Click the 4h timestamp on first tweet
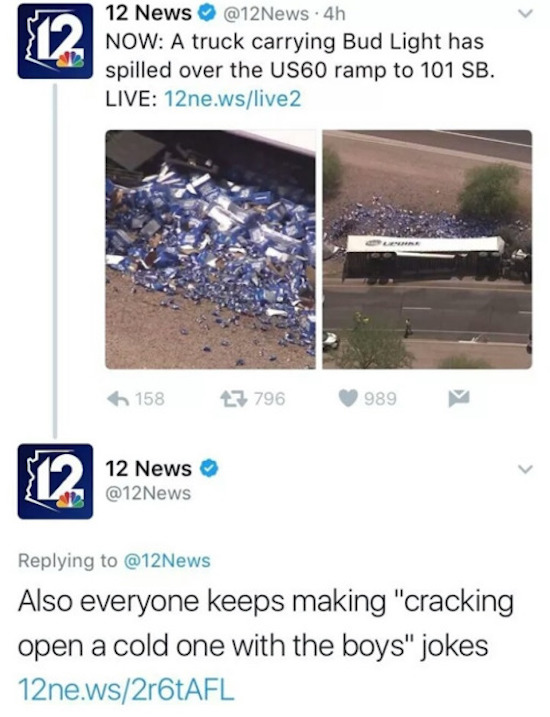550x717 pixels. click(x=334, y=14)
